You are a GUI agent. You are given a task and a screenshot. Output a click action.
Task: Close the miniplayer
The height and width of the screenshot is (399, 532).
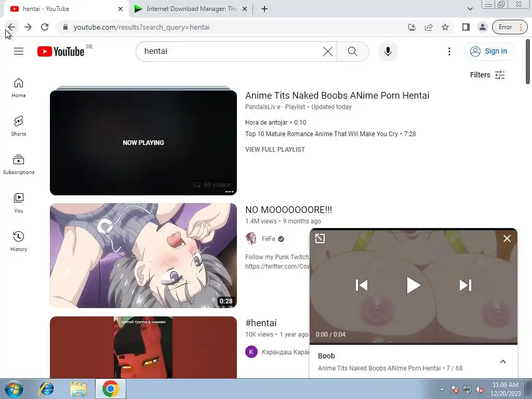pyautogui.click(x=507, y=238)
